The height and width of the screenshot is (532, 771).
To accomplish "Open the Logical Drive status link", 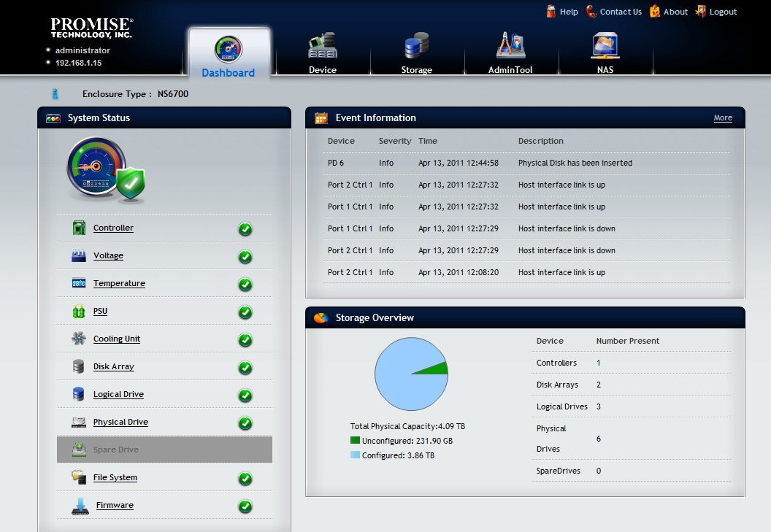I will (118, 394).
